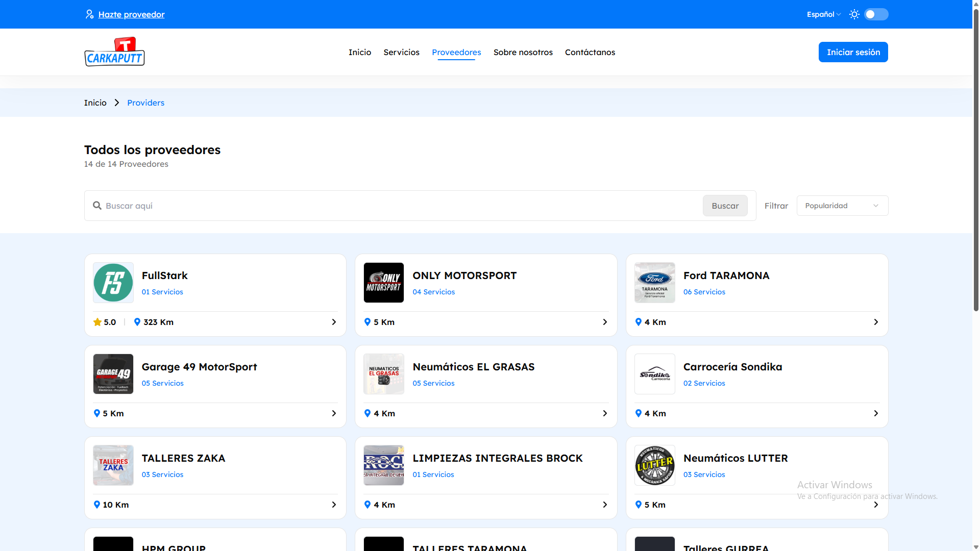Open the Popularidad filter dropdown
Image resolution: width=980 pixels, height=551 pixels.
(x=842, y=206)
